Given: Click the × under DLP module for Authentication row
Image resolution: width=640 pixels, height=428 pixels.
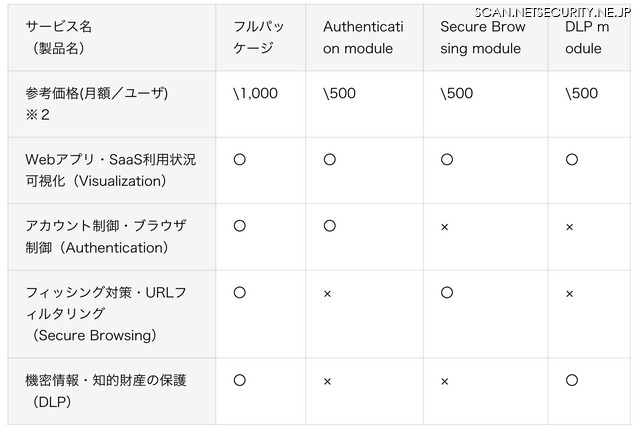Looking at the screenshot, I should click(x=570, y=227).
